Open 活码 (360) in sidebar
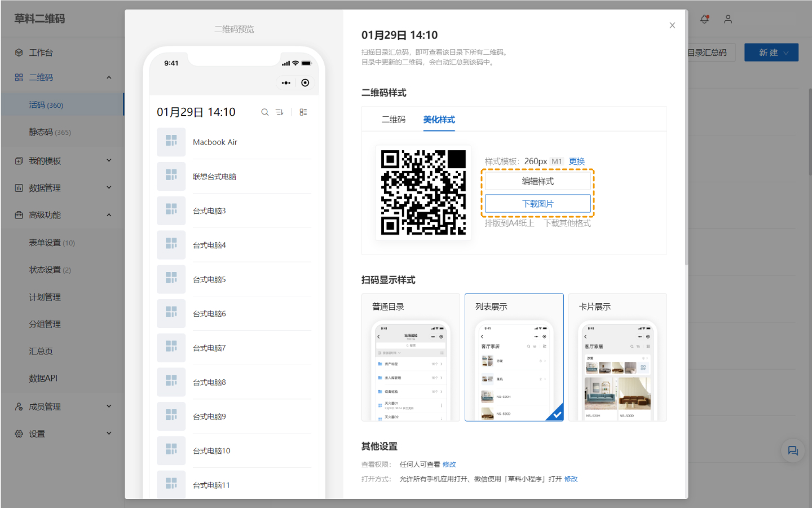 pos(63,105)
